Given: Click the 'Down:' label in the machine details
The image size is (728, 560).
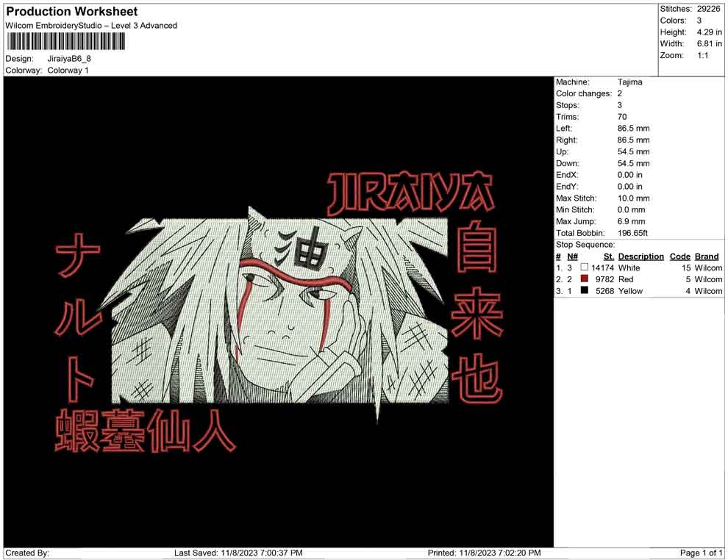Looking at the screenshot, I should [568, 163].
